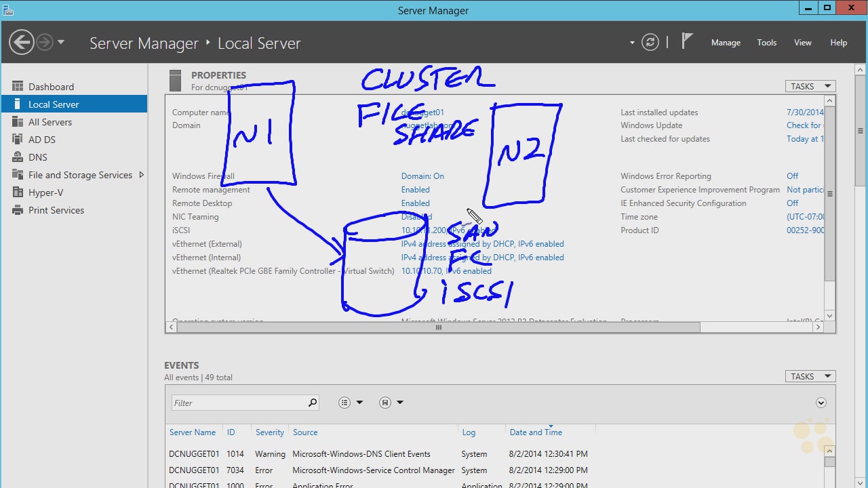This screenshot has height=488, width=868.
Task: Click the All Servers icon
Action: pos(18,122)
